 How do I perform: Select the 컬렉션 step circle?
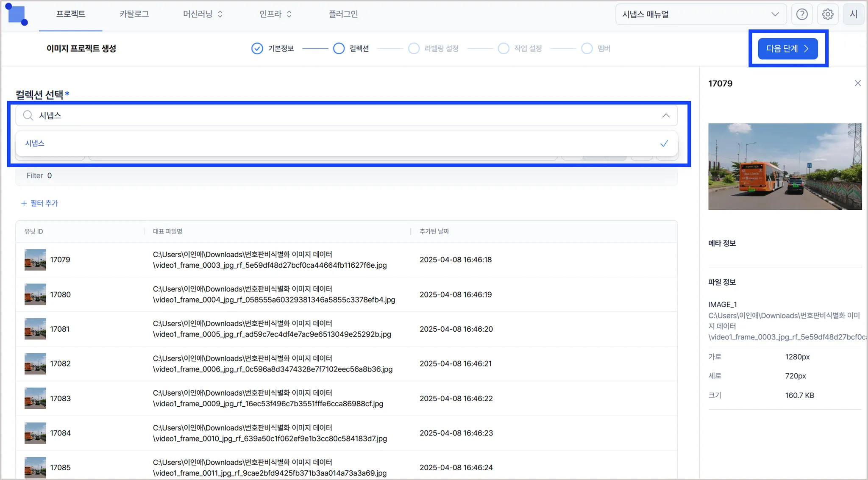[339, 48]
